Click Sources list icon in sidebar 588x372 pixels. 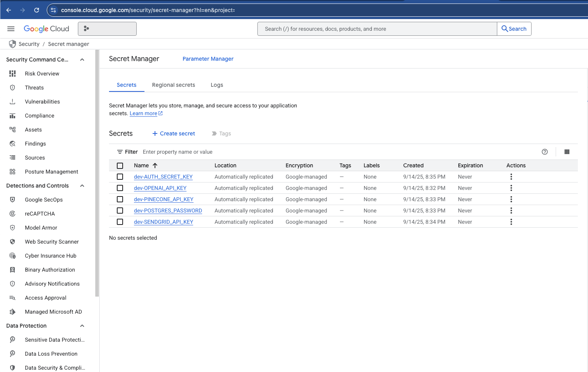[12, 158]
